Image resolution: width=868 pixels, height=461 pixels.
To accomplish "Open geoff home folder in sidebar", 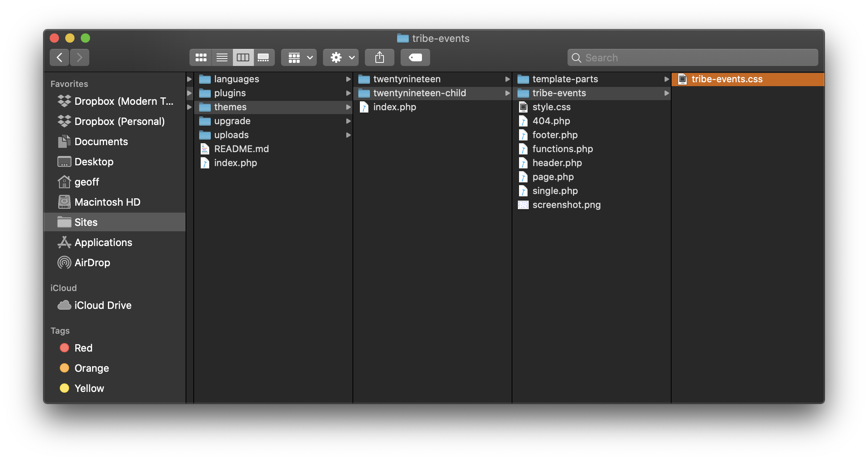I will coord(115,182).
